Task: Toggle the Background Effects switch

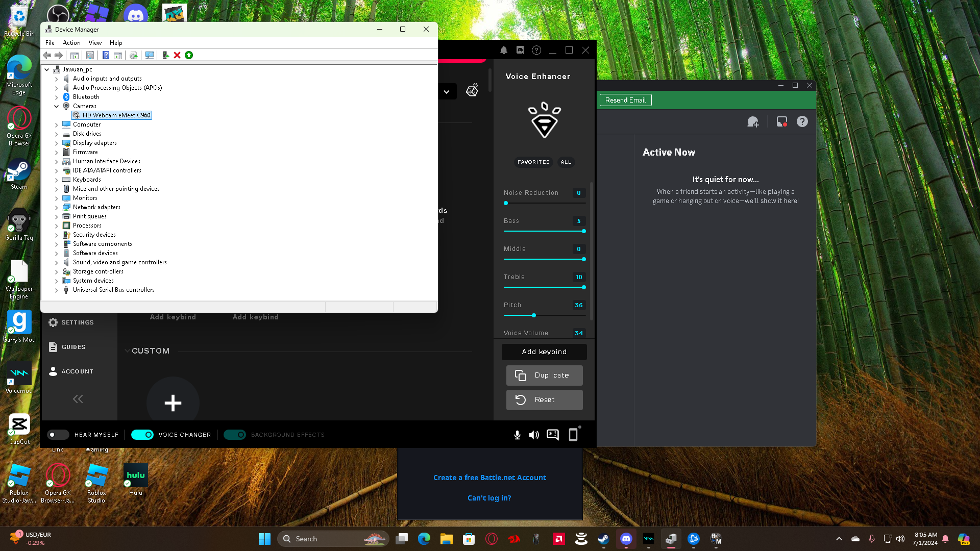Action: coord(235,435)
